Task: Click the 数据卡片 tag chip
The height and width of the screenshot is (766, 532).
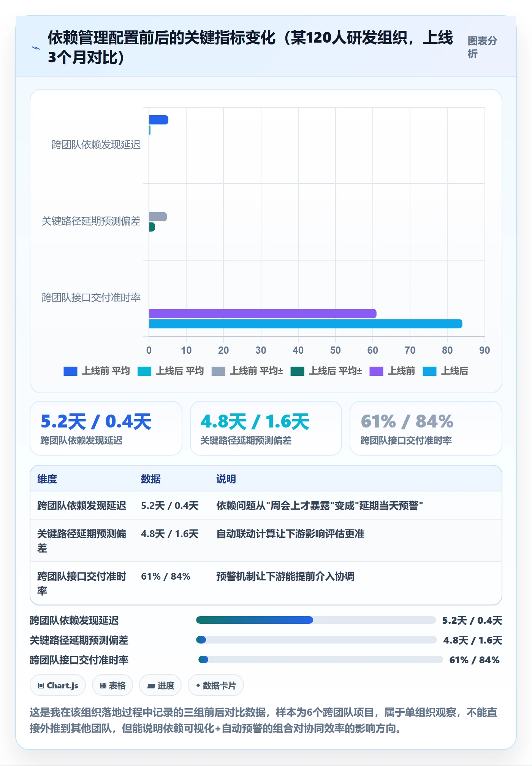Action: [x=216, y=685]
